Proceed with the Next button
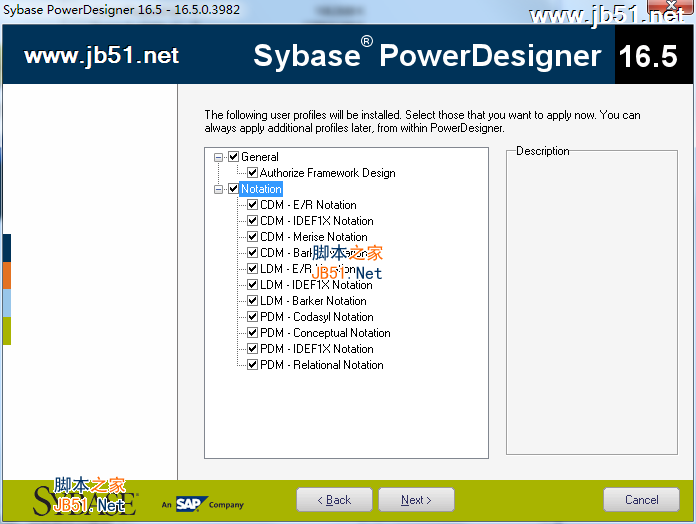 [x=416, y=500]
